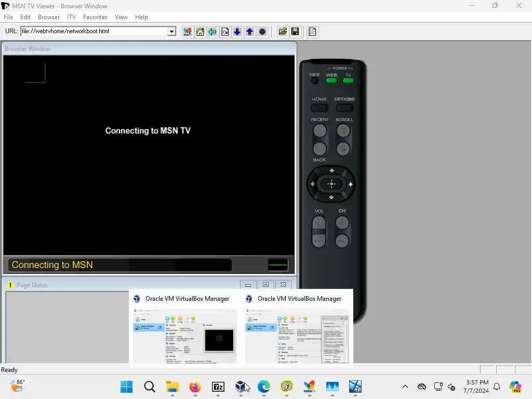Open Firefox from the taskbar
The width and height of the screenshot is (532, 399).
(195, 387)
